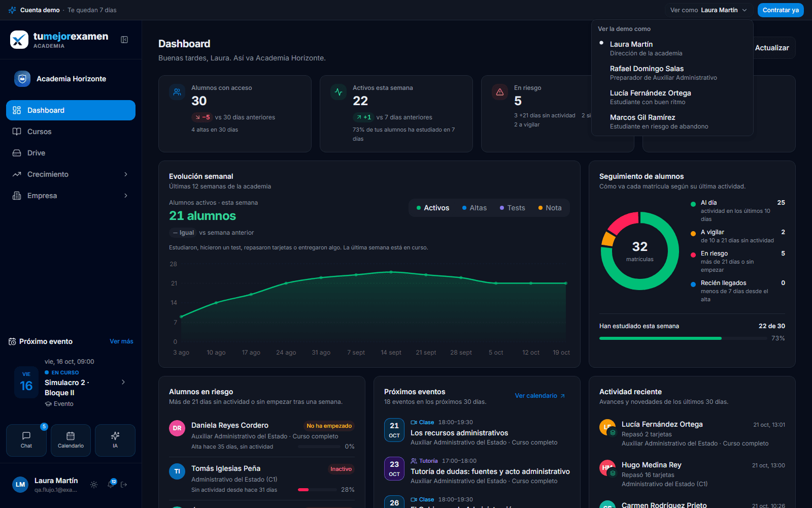The image size is (812, 508).
Task: Switch demo view to Lucía Fernández Ortega
Action: [x=672, y=97]
